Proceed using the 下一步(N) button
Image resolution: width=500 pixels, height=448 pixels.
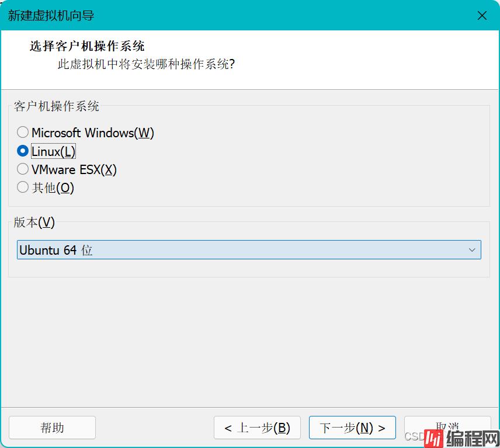click(x=352, y=428)
